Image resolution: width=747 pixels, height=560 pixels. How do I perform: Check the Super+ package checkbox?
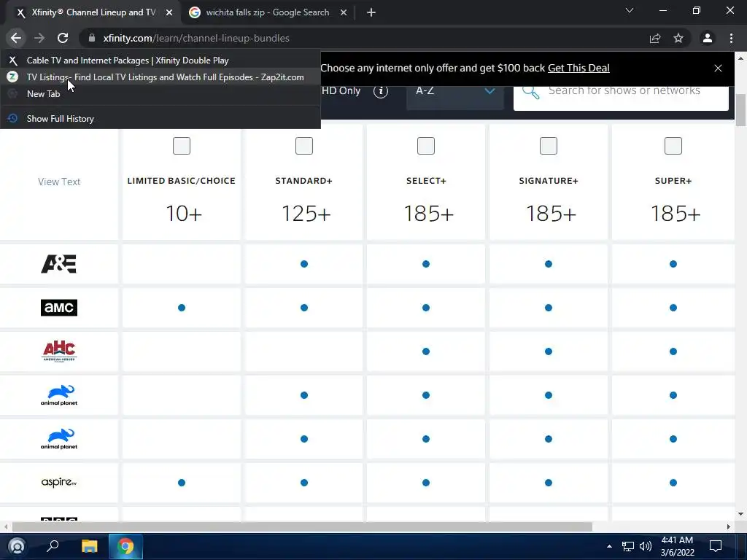(x=673, y=146)
